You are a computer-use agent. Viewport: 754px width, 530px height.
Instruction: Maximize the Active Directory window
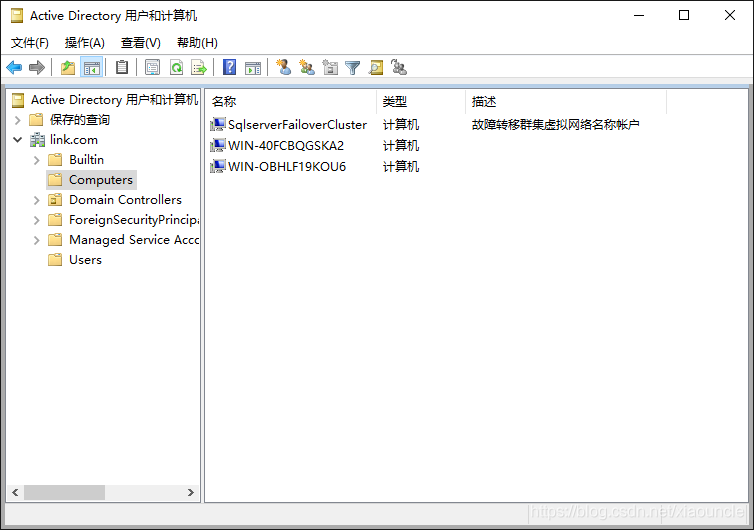(684, 15)
